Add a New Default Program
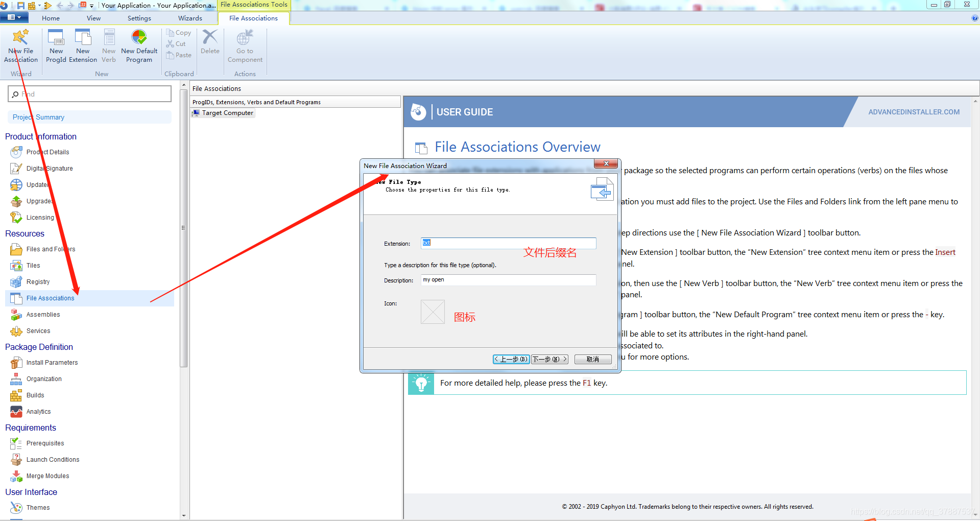This screenshot has width=980, height=521. point(139,45)
